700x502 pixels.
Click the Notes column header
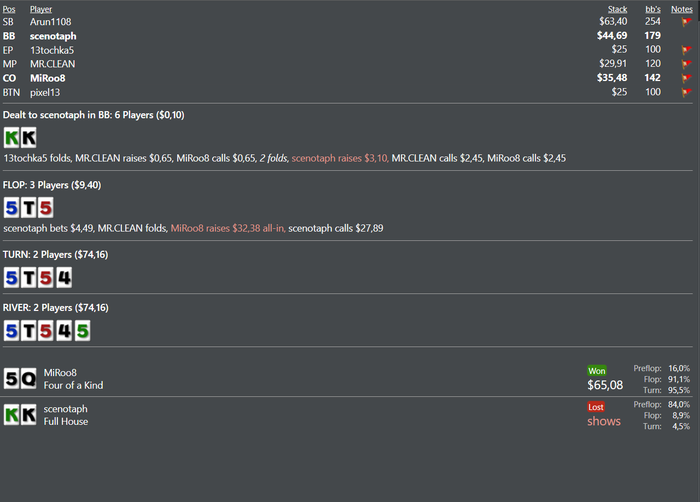click(681, 9)
